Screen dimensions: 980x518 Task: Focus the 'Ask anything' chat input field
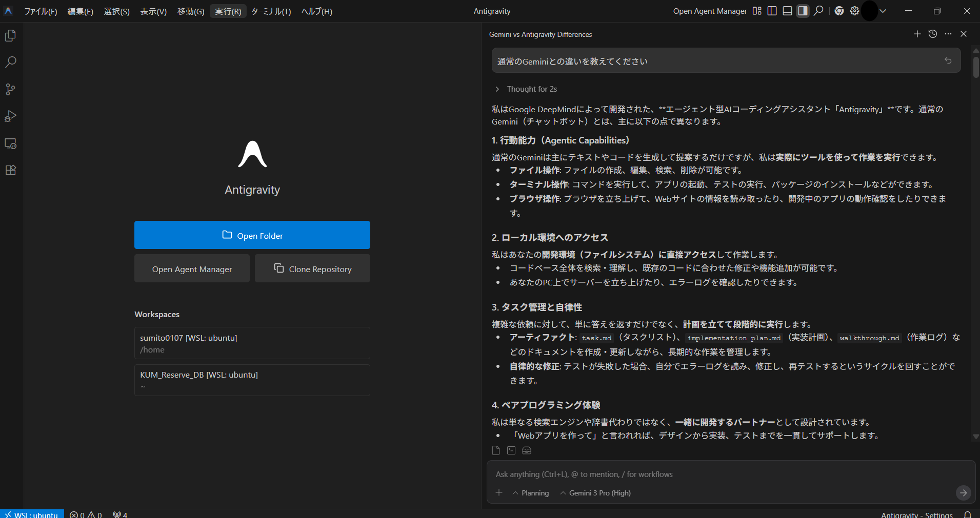point(731,474)
